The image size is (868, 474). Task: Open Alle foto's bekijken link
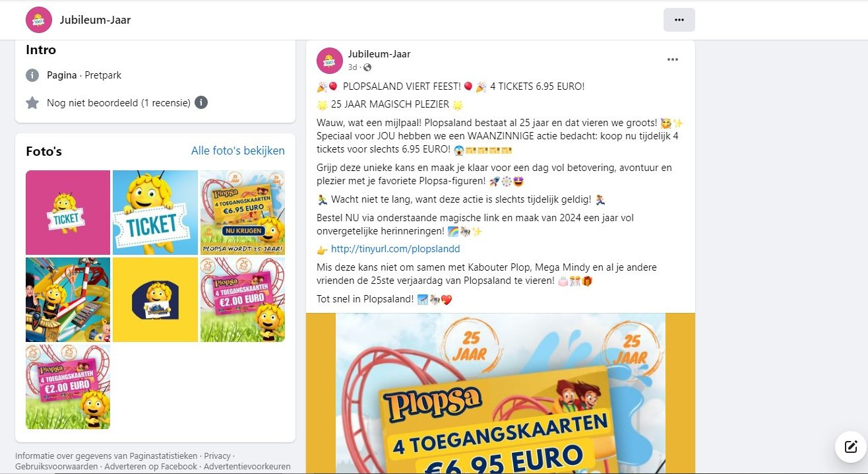pyautogui.click(x=238, y=151)
